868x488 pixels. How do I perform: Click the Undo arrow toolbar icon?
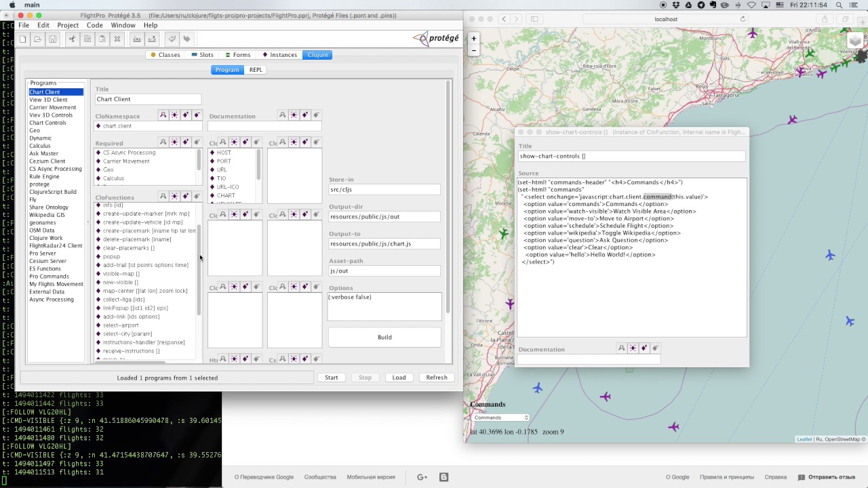coord(172,39)
